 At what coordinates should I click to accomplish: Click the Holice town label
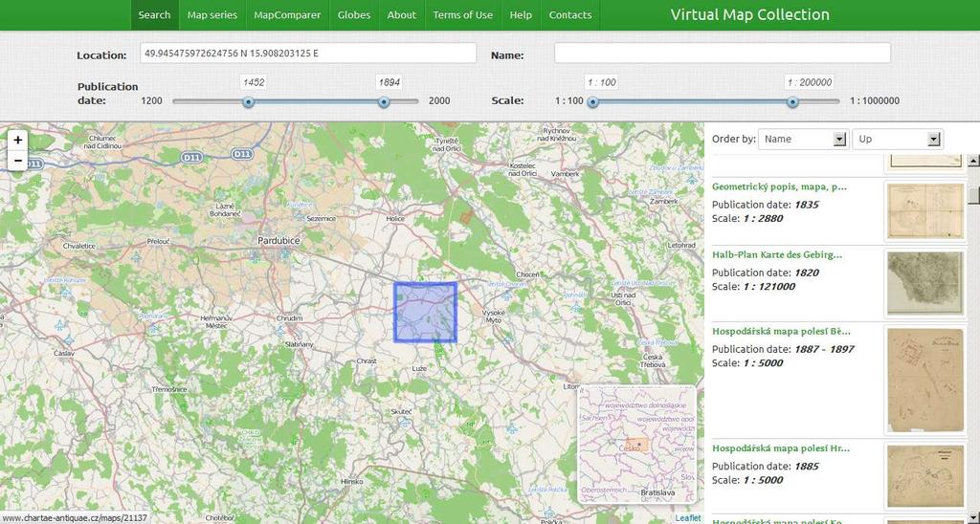[395, 219]
